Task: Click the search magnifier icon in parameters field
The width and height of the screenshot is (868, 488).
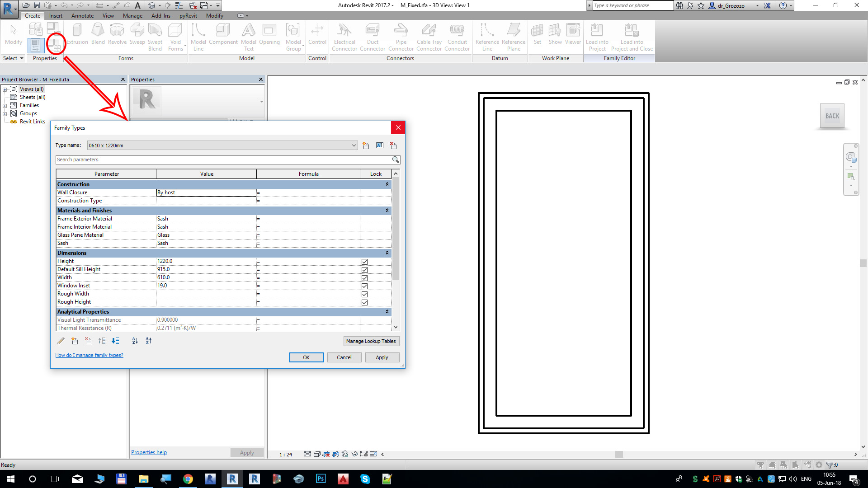Action: pos(396,160)
